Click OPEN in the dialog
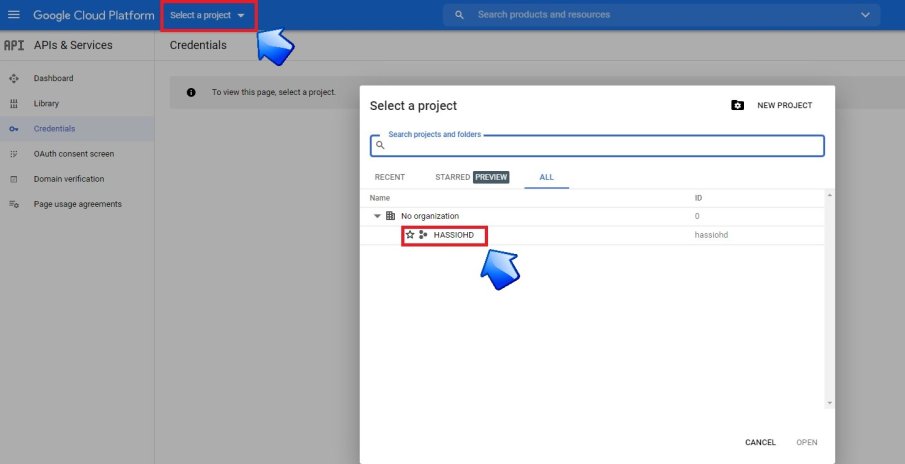This screenshot has width=905, height=464. pos(807,443)
